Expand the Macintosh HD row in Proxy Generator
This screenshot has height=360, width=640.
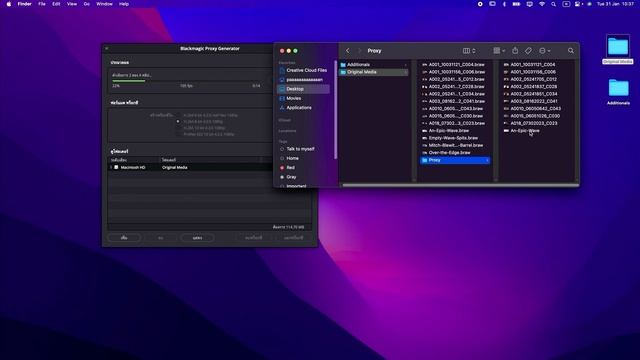tap(111, 167)
